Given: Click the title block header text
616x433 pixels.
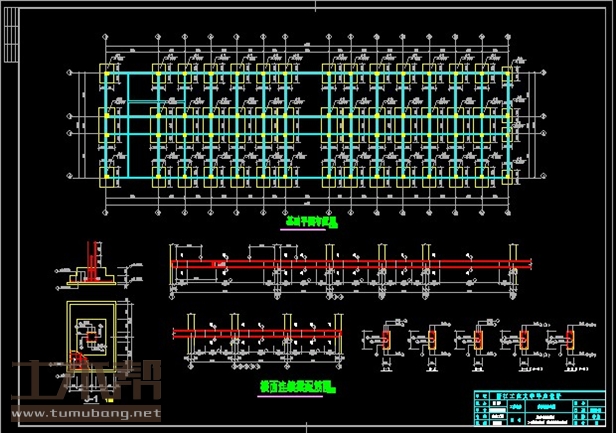Looking at the screenshot, I should (x=533, y=396).
